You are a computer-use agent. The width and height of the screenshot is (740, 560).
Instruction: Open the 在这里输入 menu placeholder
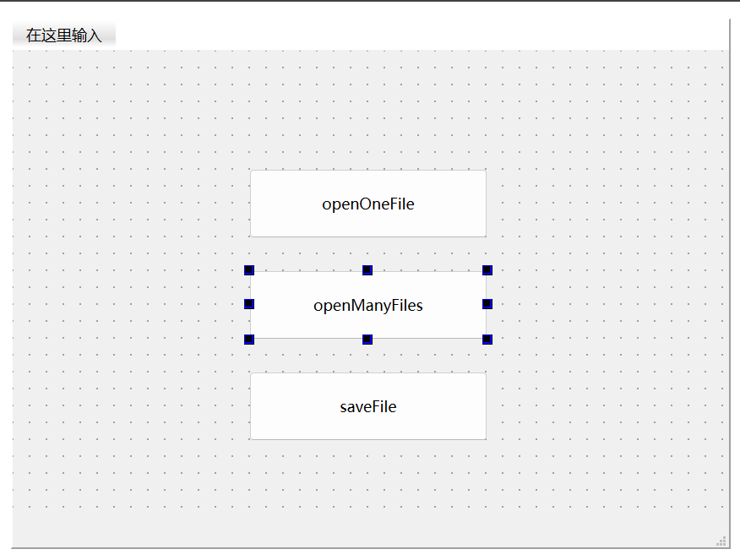64,35
